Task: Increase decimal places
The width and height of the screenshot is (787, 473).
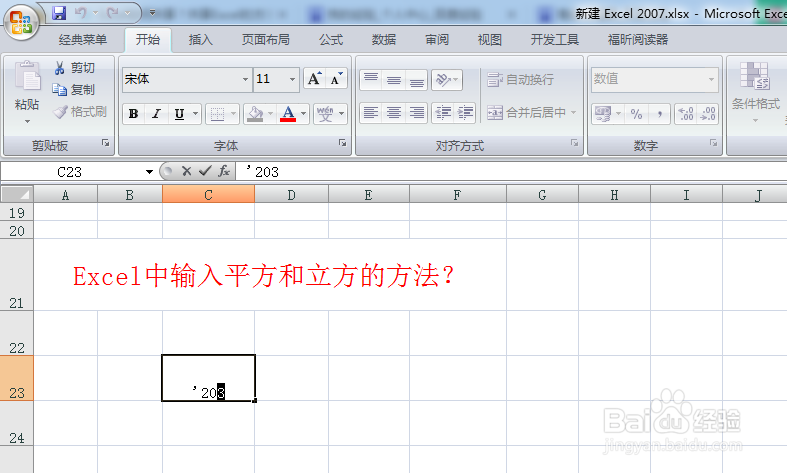Action: coord(686,114)
